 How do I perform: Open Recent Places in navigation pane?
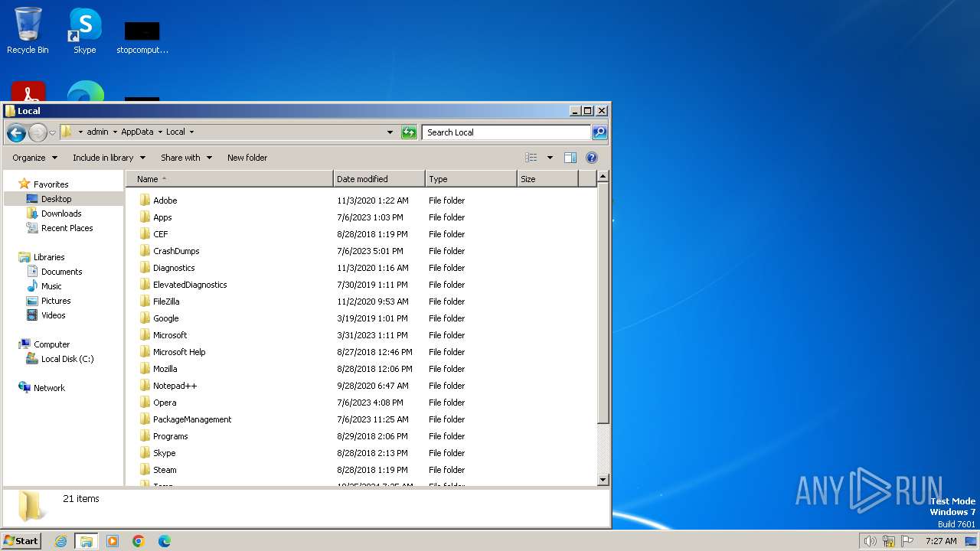[x=67, y=228]
